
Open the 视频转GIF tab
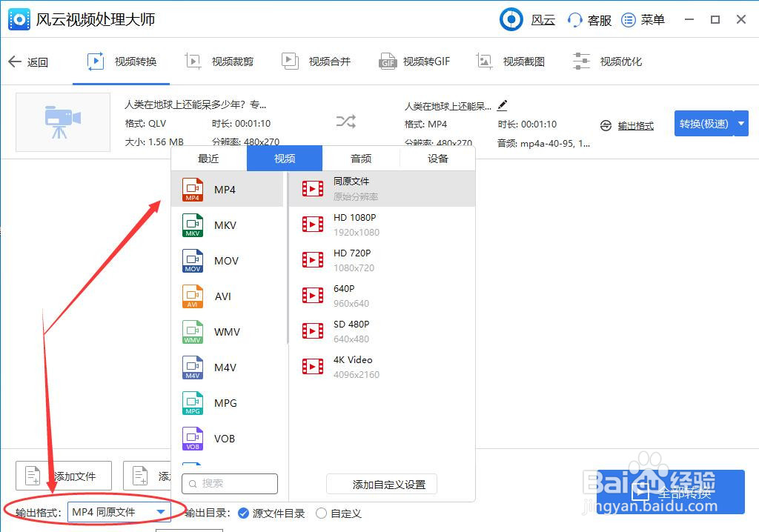click(414, 61)
